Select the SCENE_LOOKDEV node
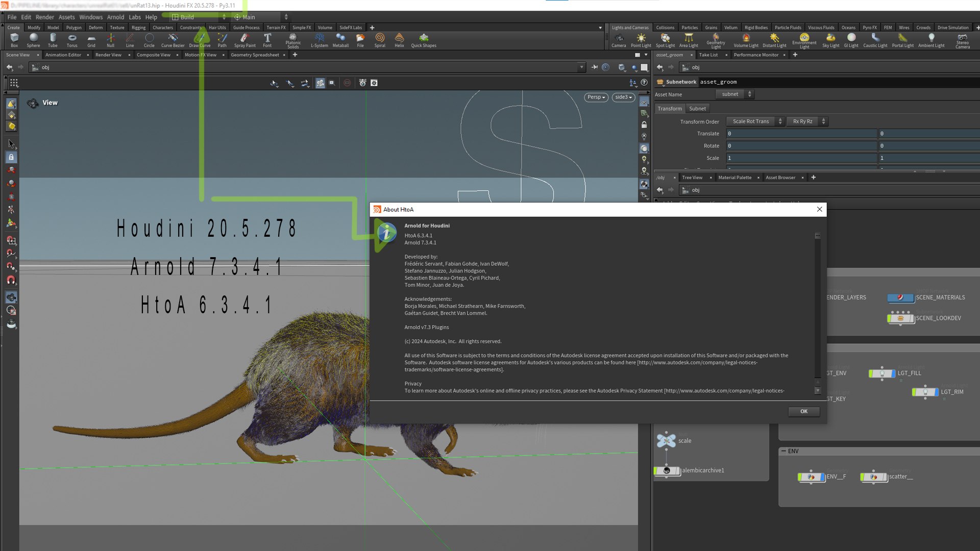Screen dimensions: 980x551 (x=900, y=318)
